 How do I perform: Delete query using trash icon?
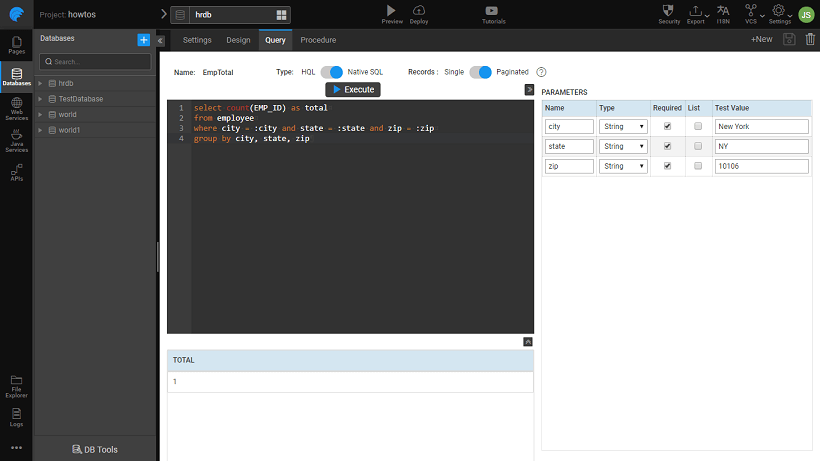click(810, 39)
